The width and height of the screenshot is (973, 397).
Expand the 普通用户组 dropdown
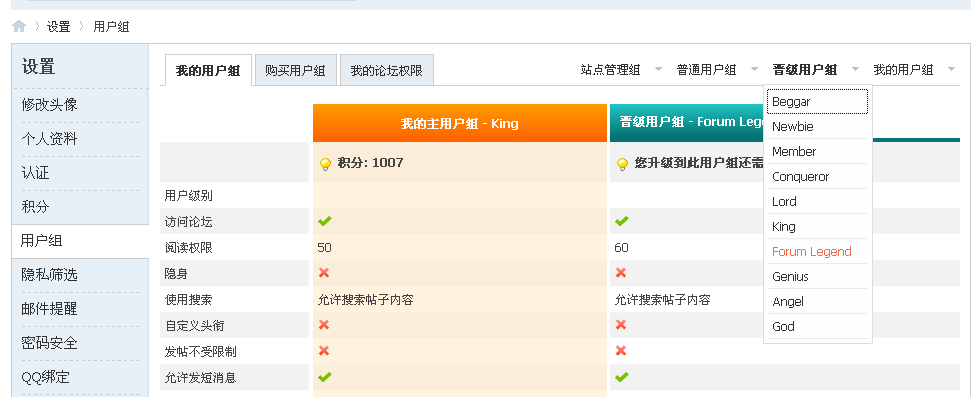click(x=755, y=69)
